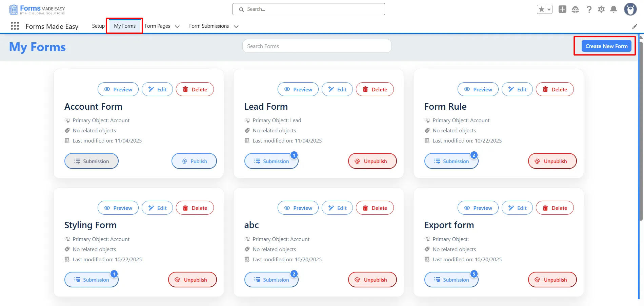Publish the Account Form
This screenshot has width=644, height=306.
(194, 161)
